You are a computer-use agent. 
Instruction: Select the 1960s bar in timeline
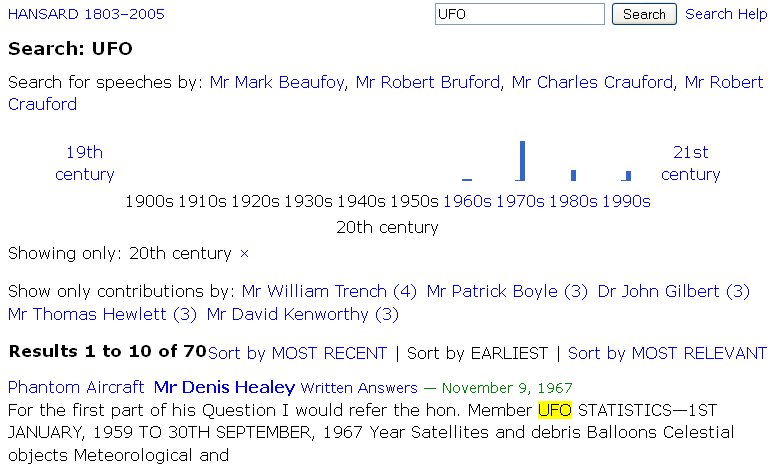(x=467, y=178)
